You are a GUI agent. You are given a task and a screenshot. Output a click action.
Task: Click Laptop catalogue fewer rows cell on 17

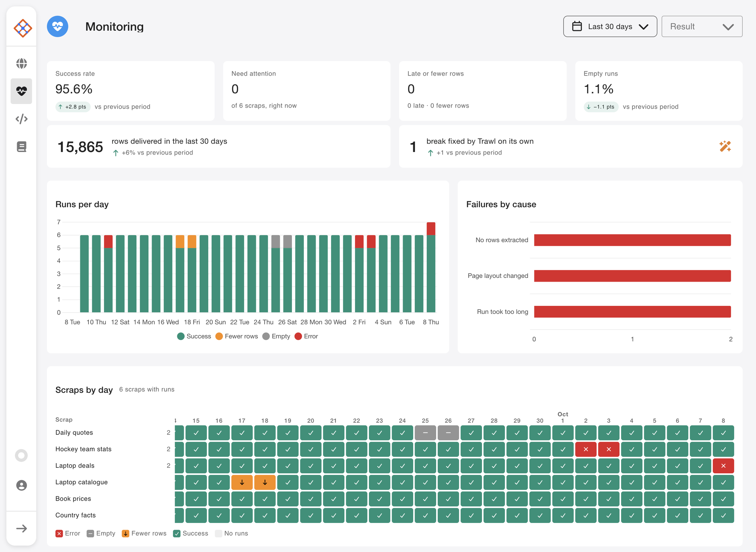(x=242, y=482)
